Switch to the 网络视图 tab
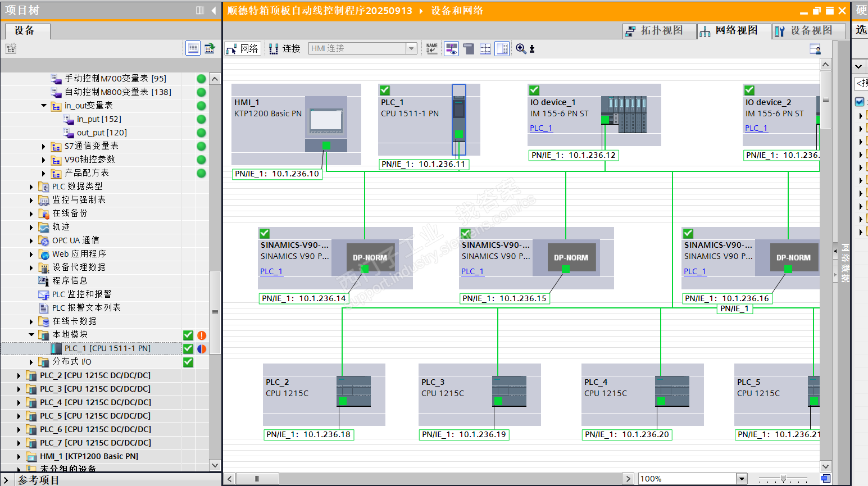This screenshot has height=486, width=868. (x=734, y=31)
